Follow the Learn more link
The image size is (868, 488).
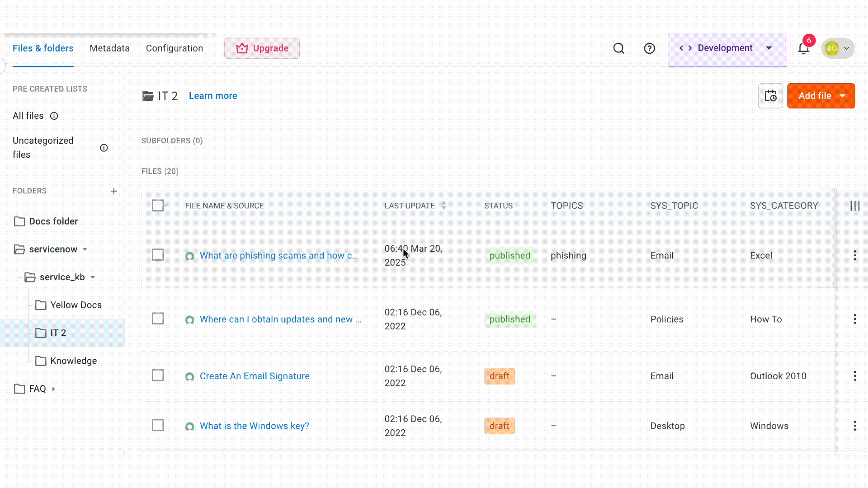click(212, 96)
